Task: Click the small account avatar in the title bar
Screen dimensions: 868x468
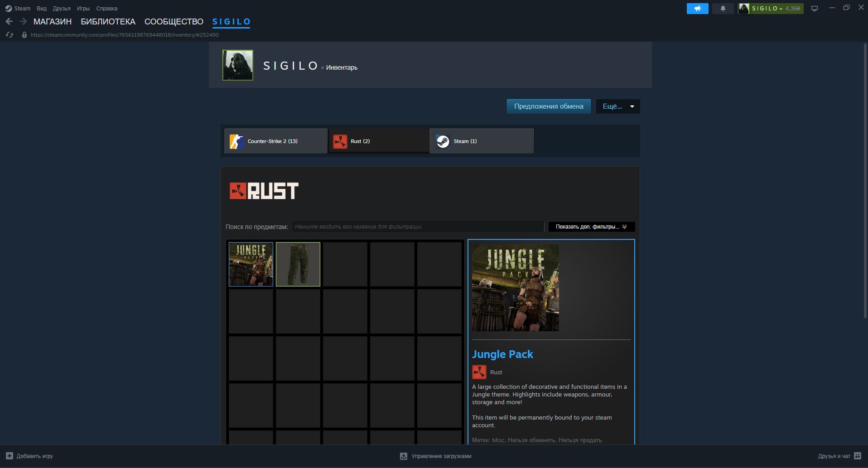Action: (743, 9)
